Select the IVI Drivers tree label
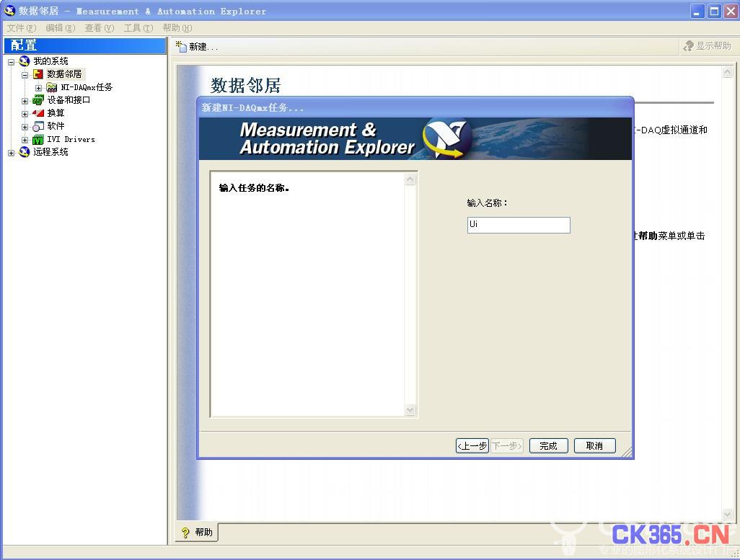The height and width of the screenshot is (560, 740). click(71, 139)
